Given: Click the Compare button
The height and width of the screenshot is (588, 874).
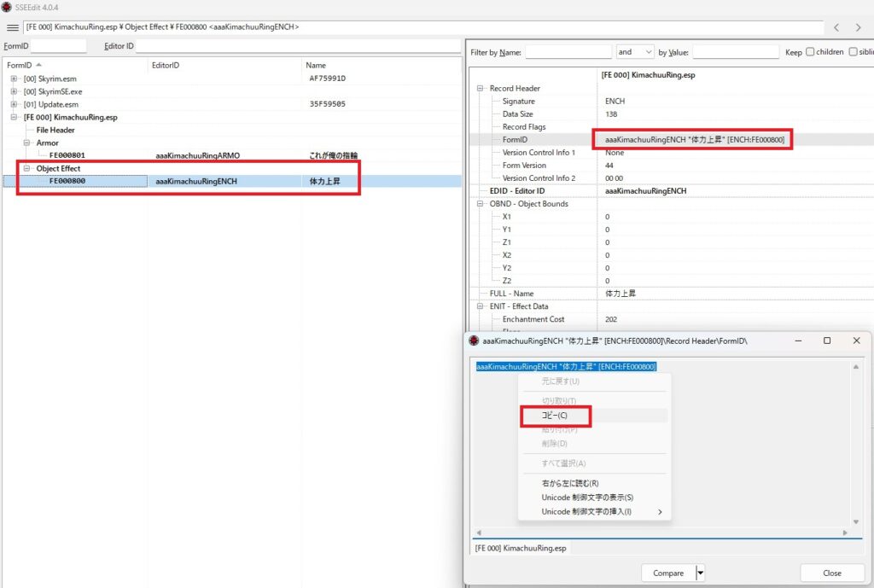Looking at the screenshot, I should click(x=668, y=573).
